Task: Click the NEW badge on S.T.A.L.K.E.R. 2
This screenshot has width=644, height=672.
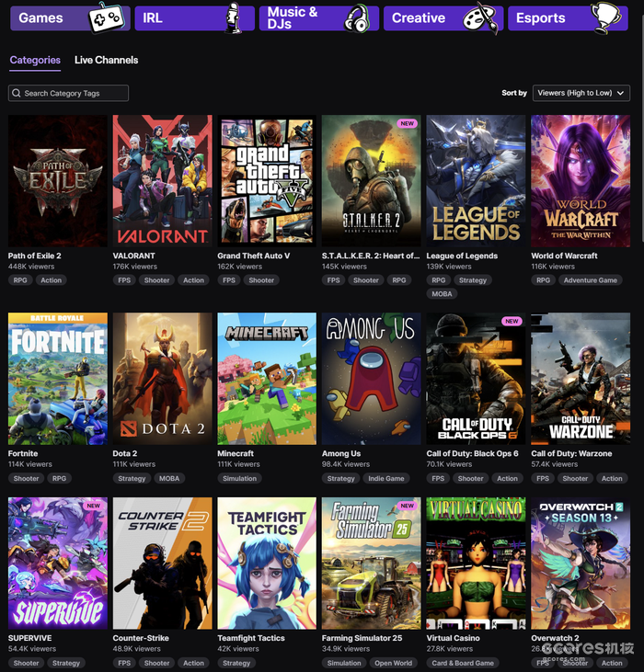Action: pos(407,123)
